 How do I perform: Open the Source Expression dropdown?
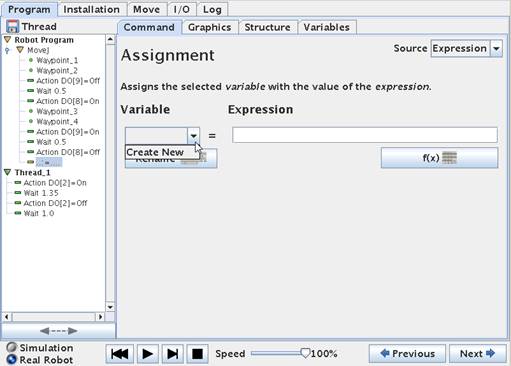tap(466, 49)
